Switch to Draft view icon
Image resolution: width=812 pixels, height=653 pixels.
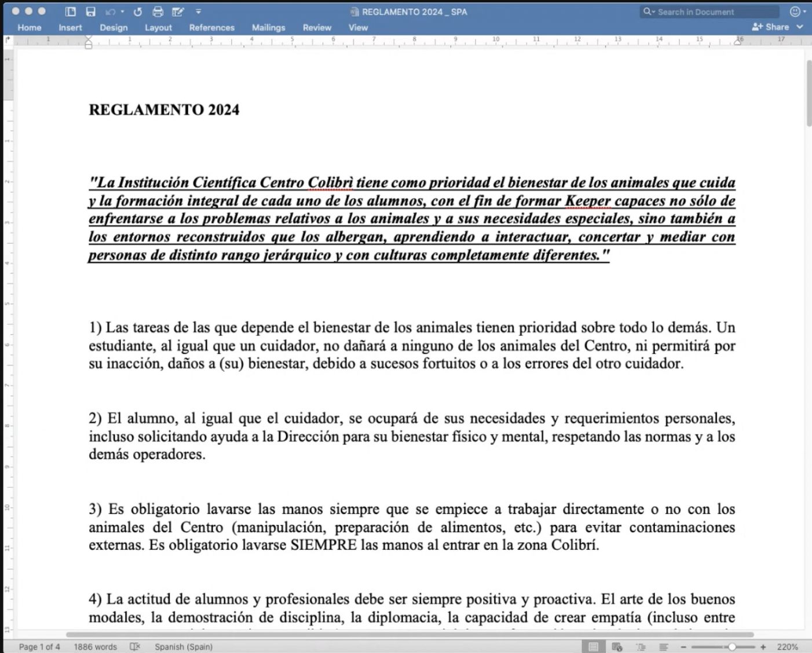tap(664, 647)
